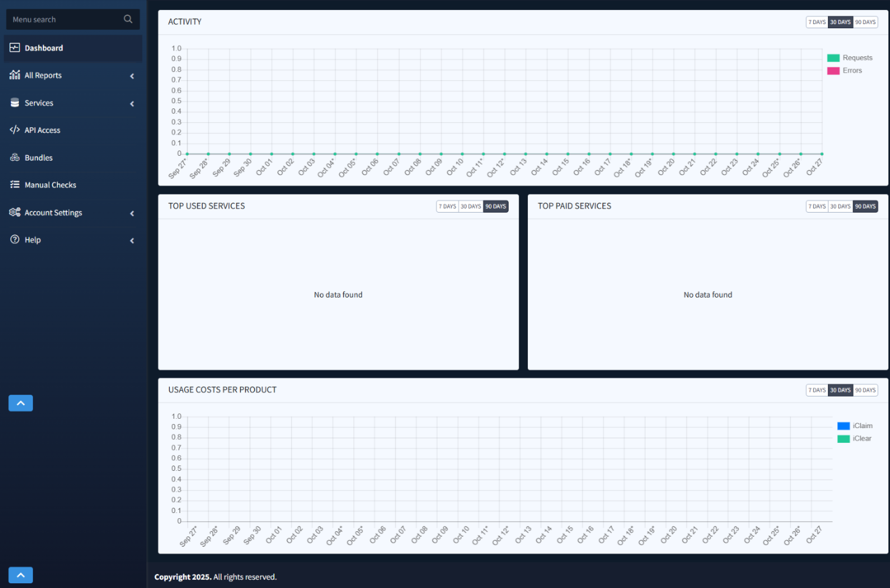Expand the Services submenu chevron
This screenshot has height=588, width=890.
pos(132,104)
